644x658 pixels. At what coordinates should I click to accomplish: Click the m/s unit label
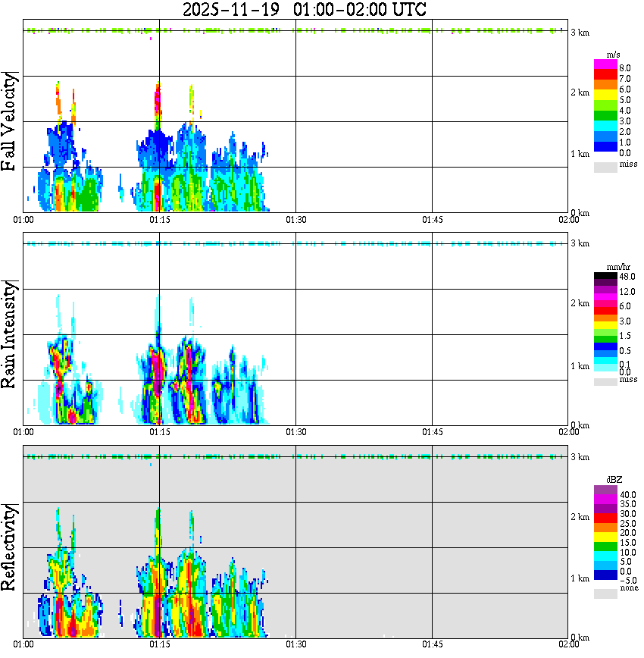tap(613, 55)
